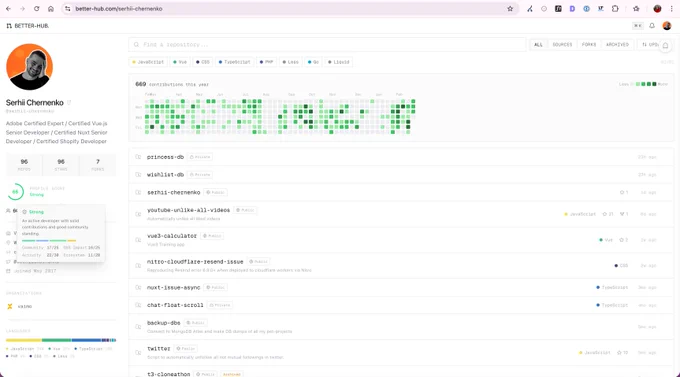Toggle the Vue language filter
The height and width of the screenshot is (377, 680).
[x=180, y=62]
